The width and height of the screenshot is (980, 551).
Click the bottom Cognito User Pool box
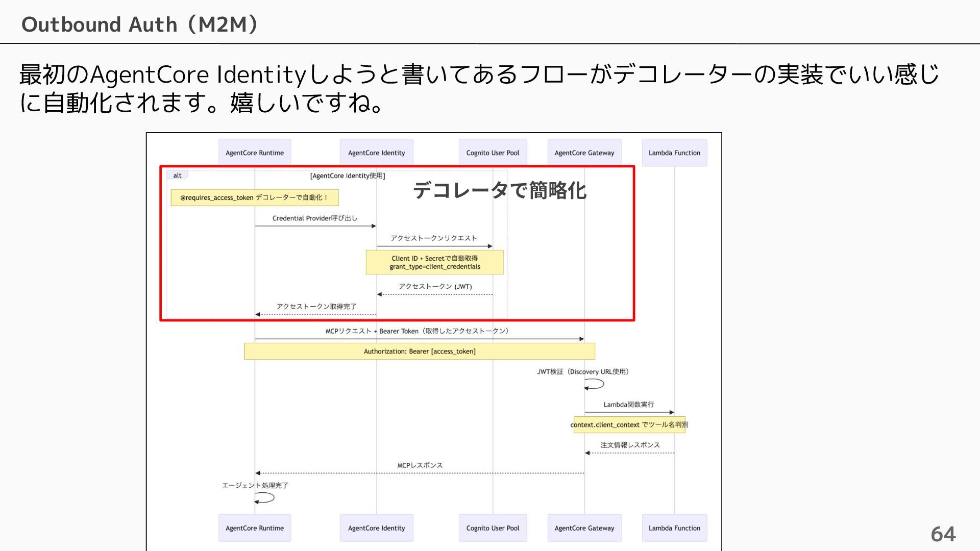[493, 528]
